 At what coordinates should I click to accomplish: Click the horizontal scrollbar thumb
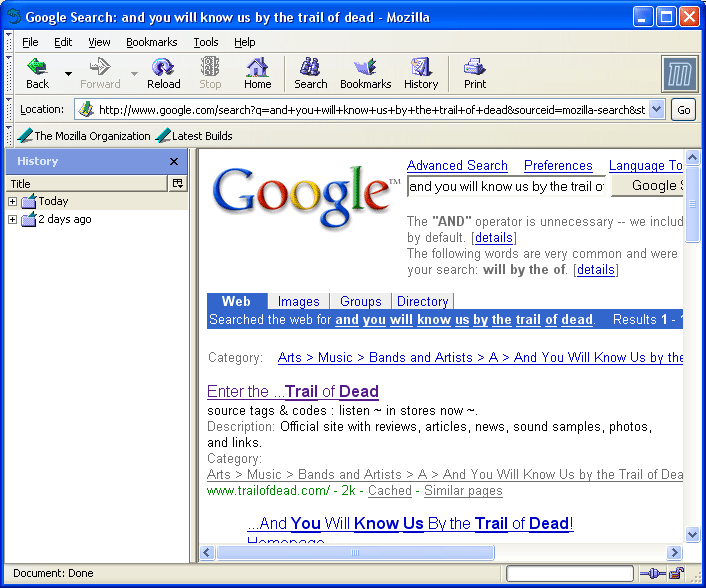[x=355, y=552]
